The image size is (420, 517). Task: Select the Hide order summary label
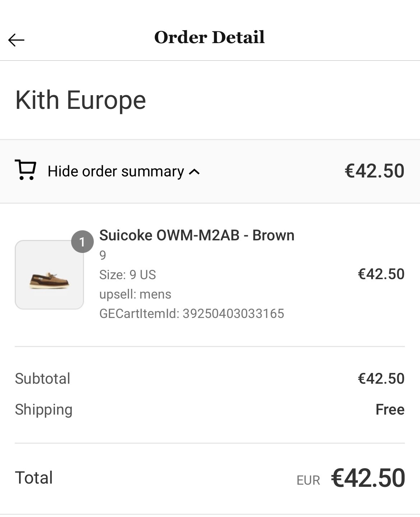pyautogui.click(x=116, y=171)
